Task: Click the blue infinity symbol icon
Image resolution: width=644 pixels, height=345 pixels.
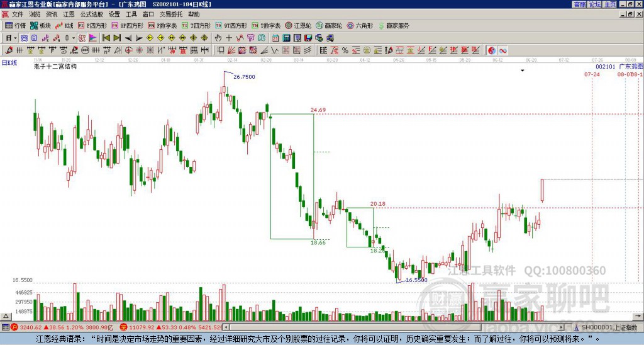Action: point(502,50)
